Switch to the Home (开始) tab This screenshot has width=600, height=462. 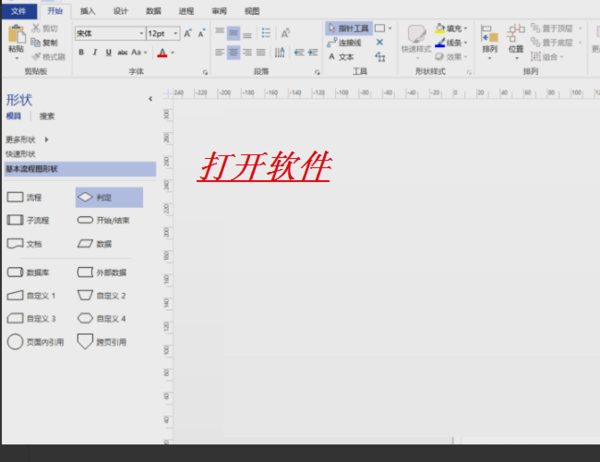[x=55, y=11]
